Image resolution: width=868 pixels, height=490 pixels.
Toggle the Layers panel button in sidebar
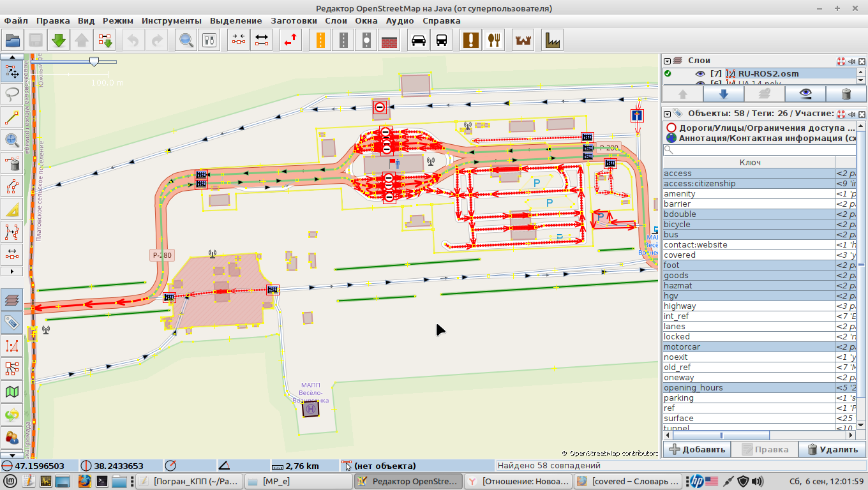point(12,299)
